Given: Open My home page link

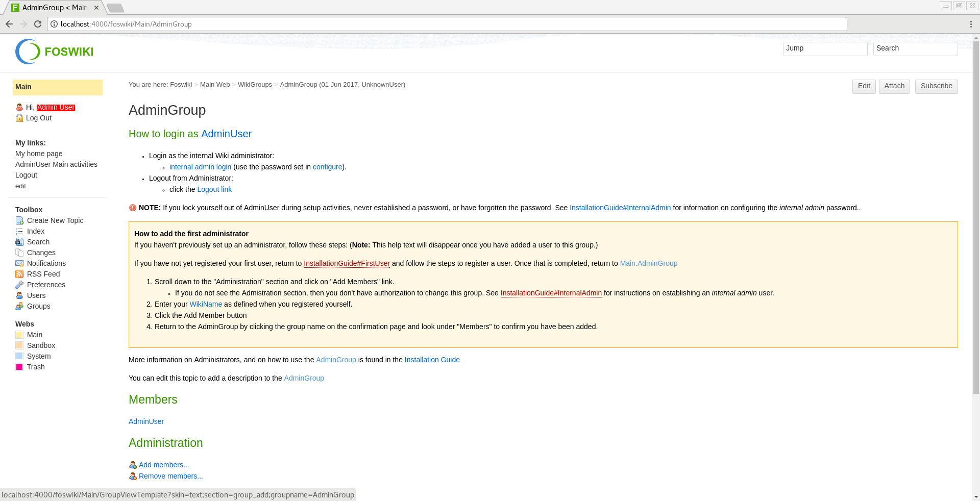Looking at the screenshot, I should pos(39,154).
